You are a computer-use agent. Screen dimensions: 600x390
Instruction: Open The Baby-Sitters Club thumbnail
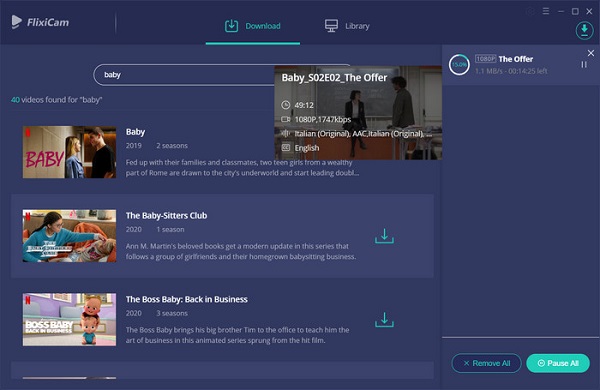pos(69,236)
